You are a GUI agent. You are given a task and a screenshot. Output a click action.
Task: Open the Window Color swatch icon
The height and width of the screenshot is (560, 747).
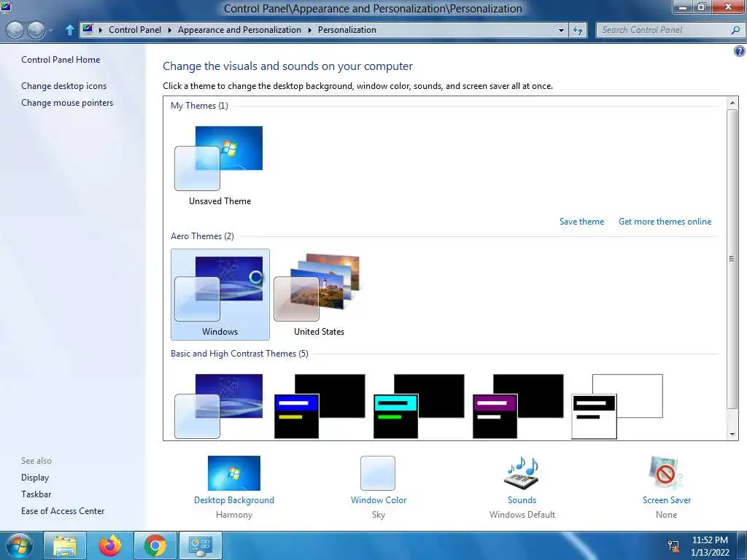378,472
